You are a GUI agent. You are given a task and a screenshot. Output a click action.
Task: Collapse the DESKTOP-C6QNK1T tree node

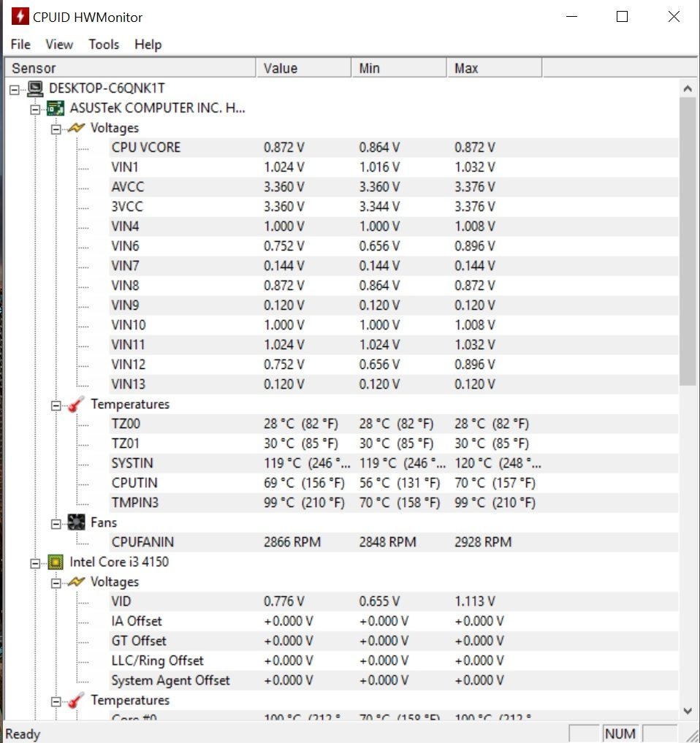(15, 90)
